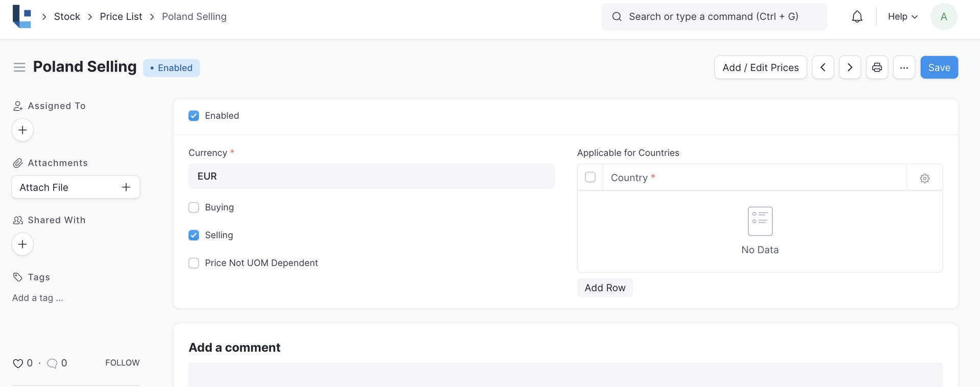Toggle Price Not UOM Dependent checkbox
The width and height of the screenshot is (980, 387).
pos(194,263)
